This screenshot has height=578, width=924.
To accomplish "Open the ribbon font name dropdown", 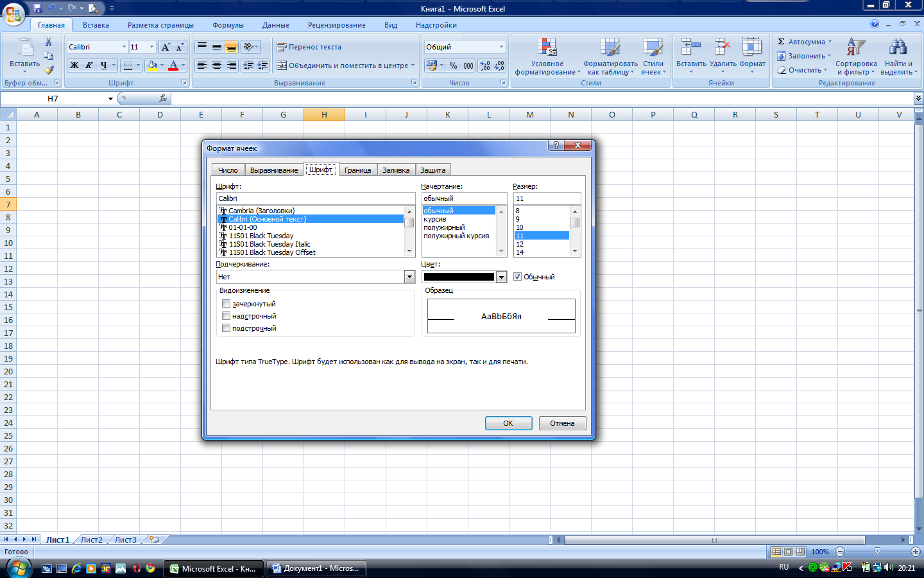I will [x=124, y=47].
